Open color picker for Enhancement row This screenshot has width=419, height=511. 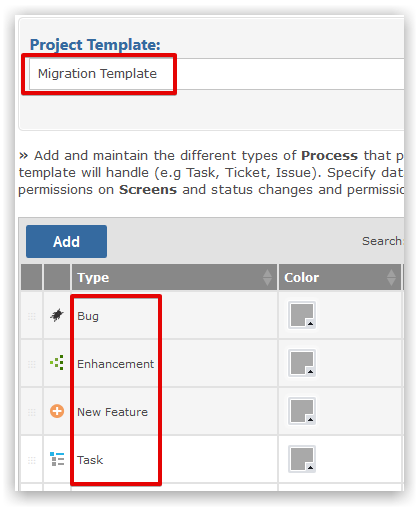point(302,363)
